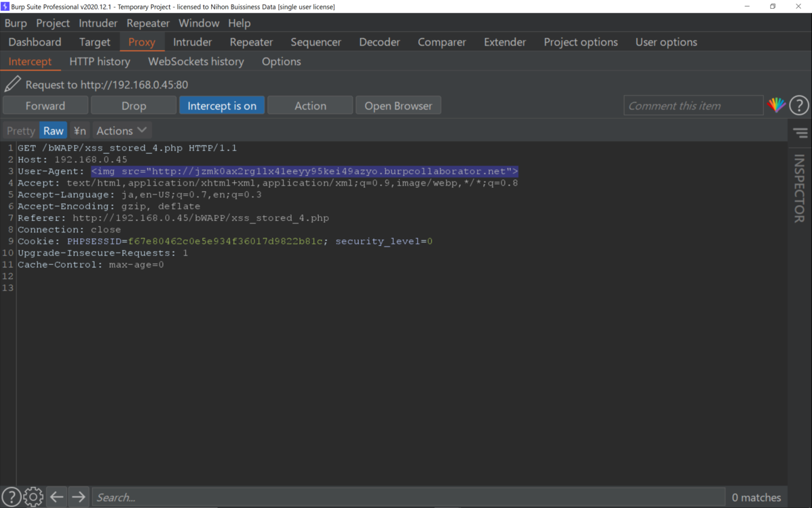Click the Comment this item field
This screenshot has width=812, height=508.
tap(694, 106)
